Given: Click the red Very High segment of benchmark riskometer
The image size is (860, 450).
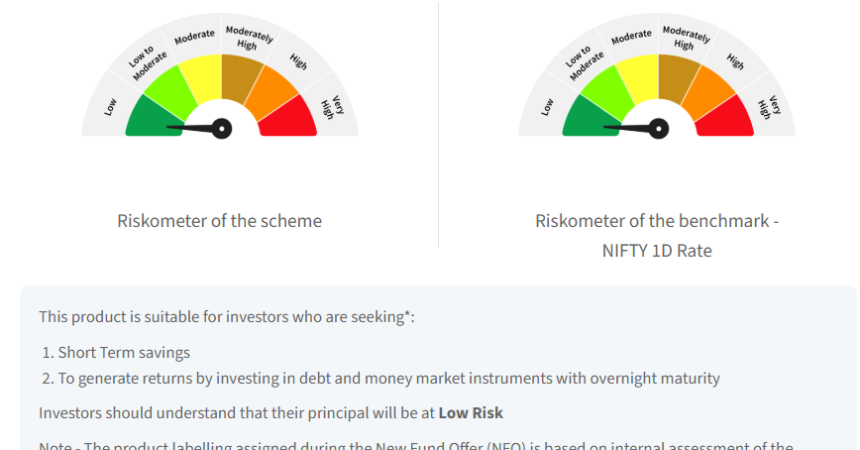Looking at the screenshot, I should point(728,118).
